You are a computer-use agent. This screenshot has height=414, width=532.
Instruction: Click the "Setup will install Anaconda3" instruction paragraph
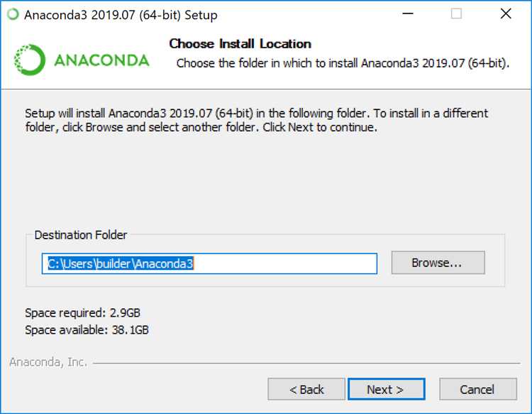click(x=256, y=121)
